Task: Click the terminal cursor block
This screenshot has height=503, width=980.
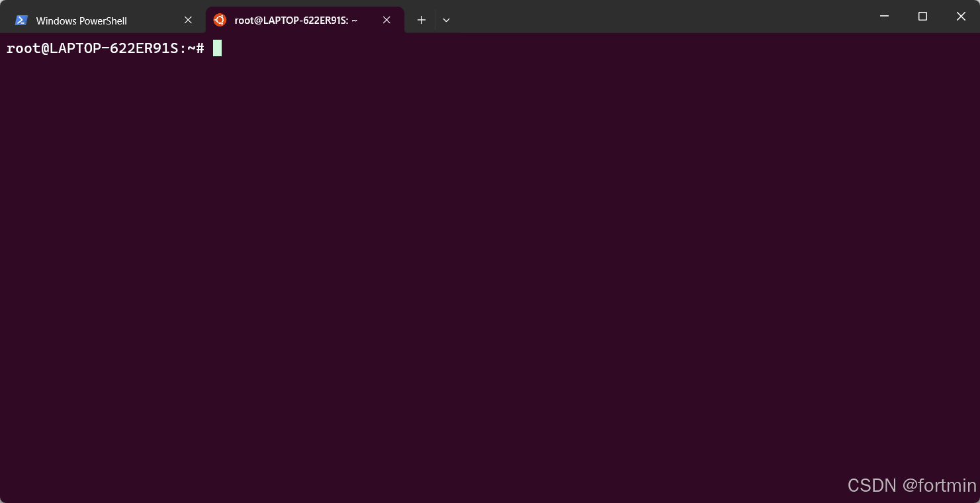Action: tap(217, 48)
